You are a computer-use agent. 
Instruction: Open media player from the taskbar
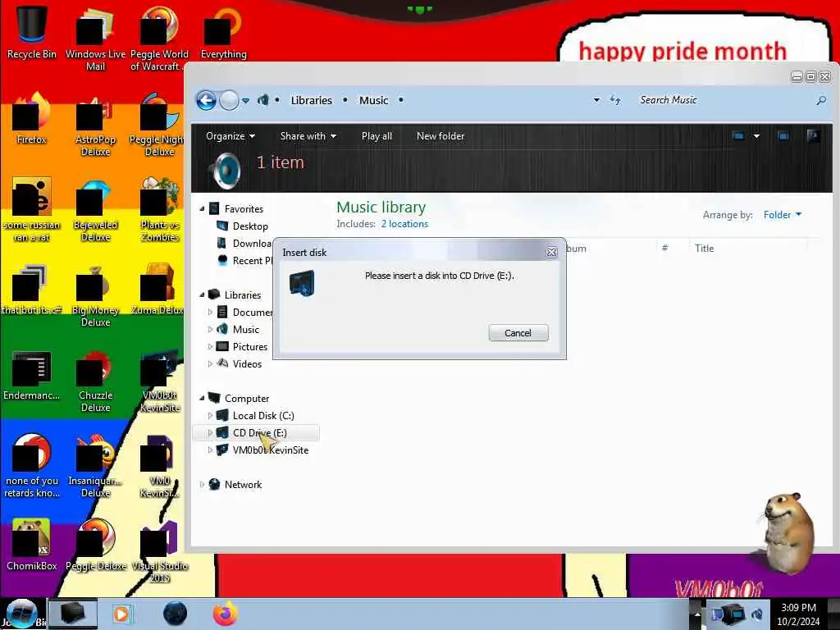(x=121, y=614)
